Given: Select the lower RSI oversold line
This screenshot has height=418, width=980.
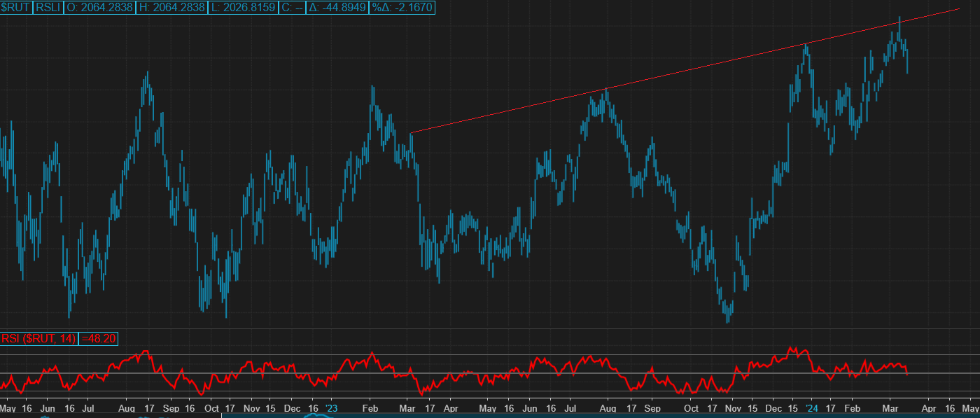Looking at the screenshot, I should click(490, 391).
